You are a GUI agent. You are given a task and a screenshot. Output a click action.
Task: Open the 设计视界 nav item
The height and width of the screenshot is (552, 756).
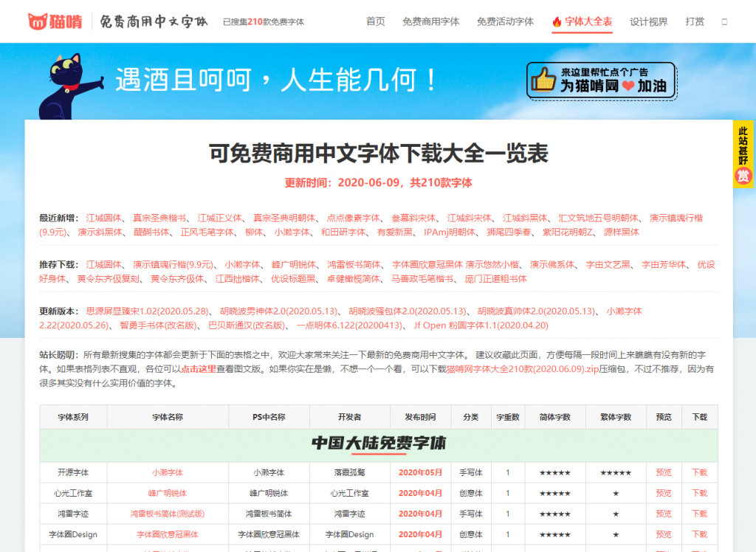click(x=649, y=21)
